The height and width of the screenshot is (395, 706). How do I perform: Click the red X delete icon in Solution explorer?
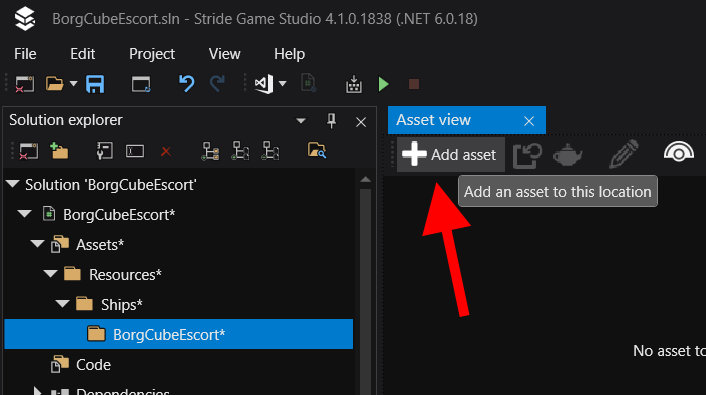coord(166,152)
